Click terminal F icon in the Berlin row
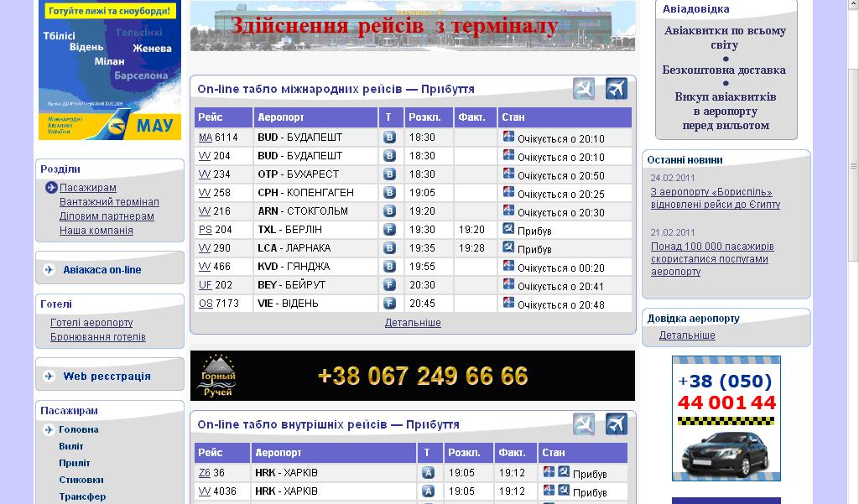Screen dimensions: 859x504 point(389,230)
